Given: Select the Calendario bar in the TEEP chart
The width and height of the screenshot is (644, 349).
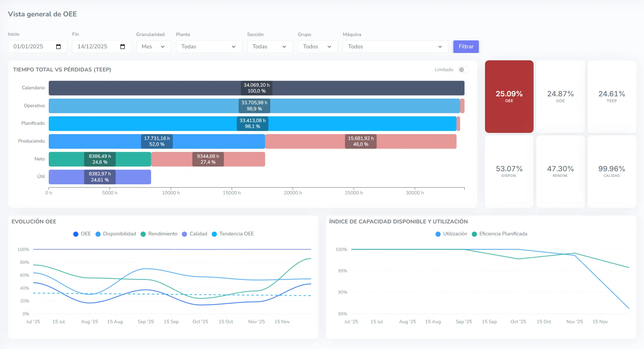Looking at the screenshot, I should [x=256, y=88].
